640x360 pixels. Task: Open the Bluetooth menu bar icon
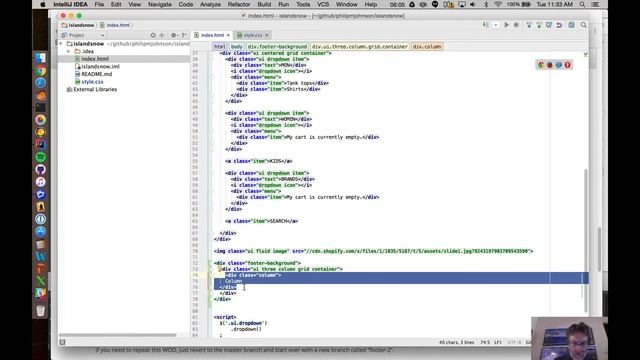486,4
